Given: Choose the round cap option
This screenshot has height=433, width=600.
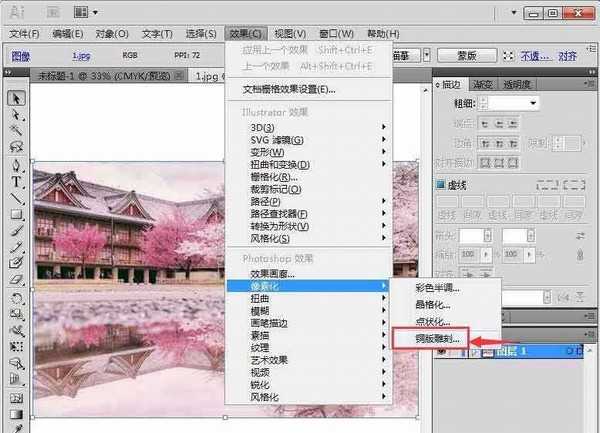Looking at the screenshot, I should (499, 124).
